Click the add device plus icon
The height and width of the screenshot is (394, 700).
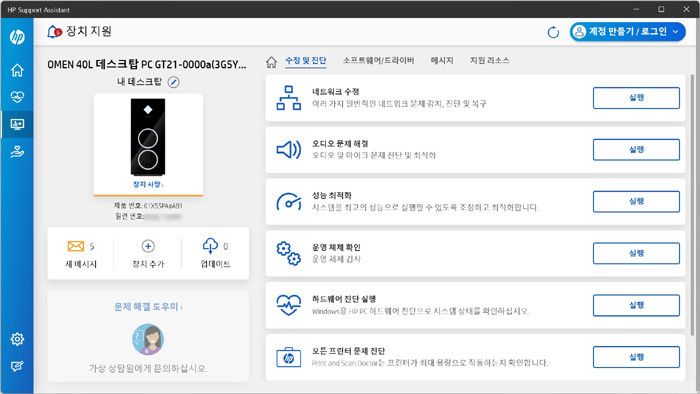148,246
